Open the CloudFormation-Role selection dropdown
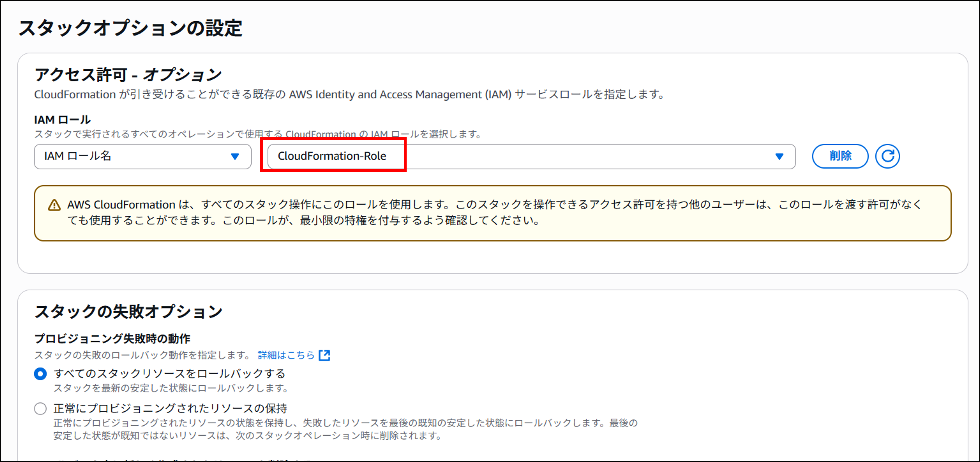 click(532, 156)
